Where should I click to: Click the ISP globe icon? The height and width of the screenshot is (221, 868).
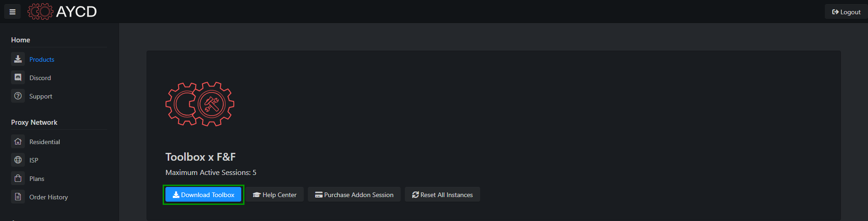[18, 160]
